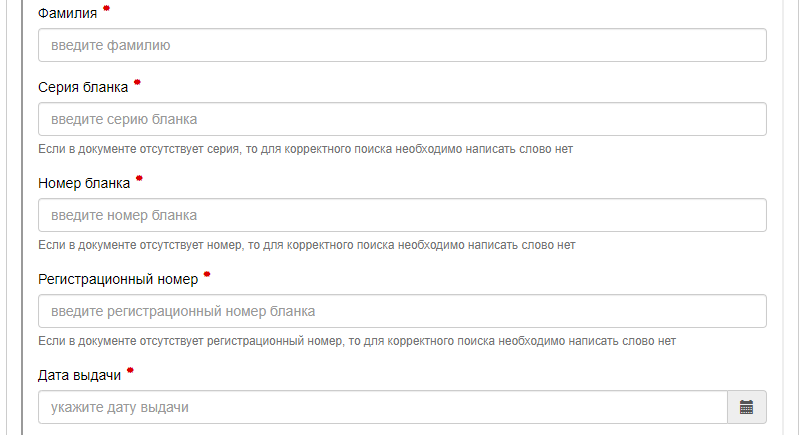Click the Дата выдачи label
The height and width of the screenshot is (435, 805).
[79, 375]
